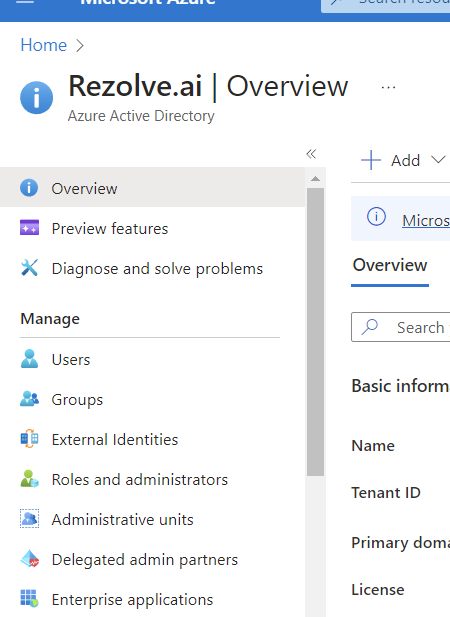The width and height of the screenshot is (450, 617).
Task: Open Administrative units
Action: (x=152, y=519)
